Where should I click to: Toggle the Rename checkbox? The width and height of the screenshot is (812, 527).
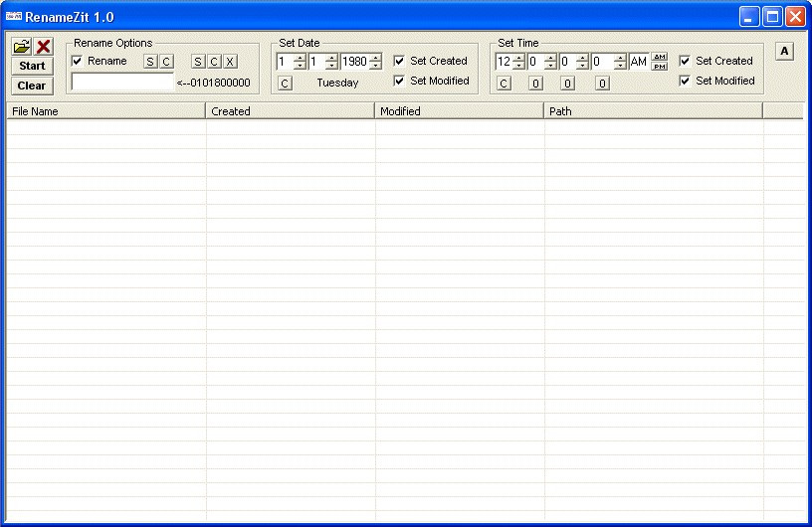[78, 61]
